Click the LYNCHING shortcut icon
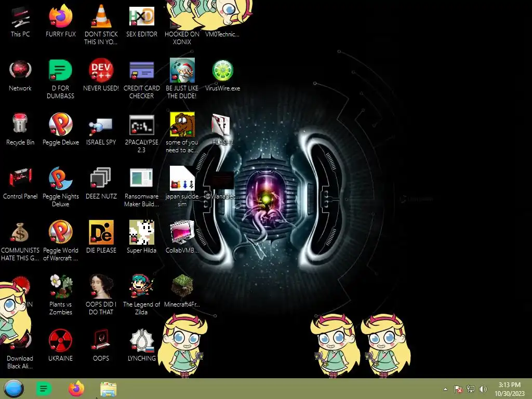532x399 pixels. click(141, 340)
